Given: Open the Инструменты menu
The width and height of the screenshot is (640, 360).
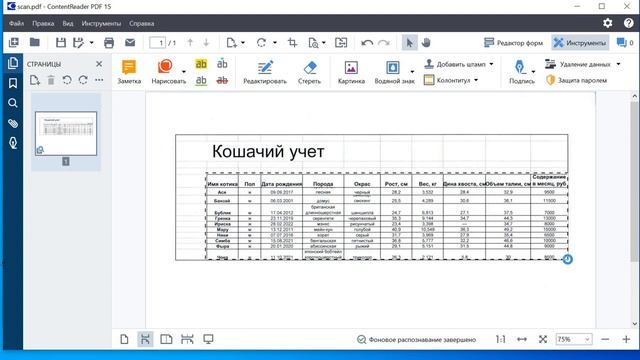Looking at the screenshot, I should pos(101,23).
